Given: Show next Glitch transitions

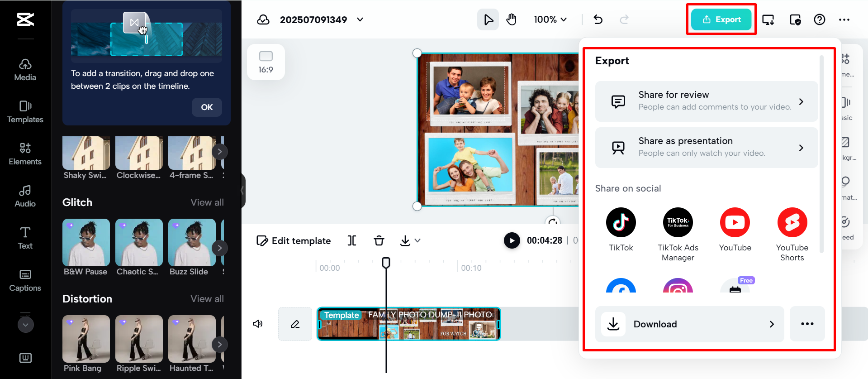Looking at the screenshot, I should pos(219,248).
